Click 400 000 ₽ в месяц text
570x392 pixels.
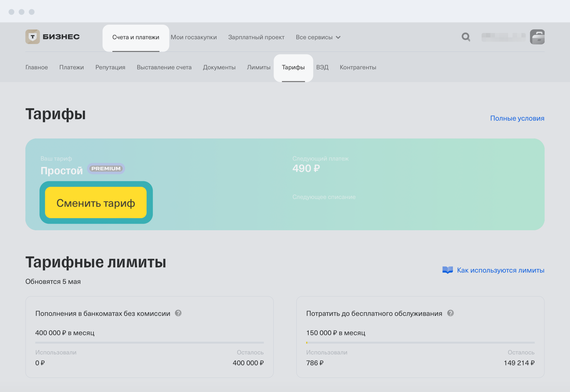65,333
